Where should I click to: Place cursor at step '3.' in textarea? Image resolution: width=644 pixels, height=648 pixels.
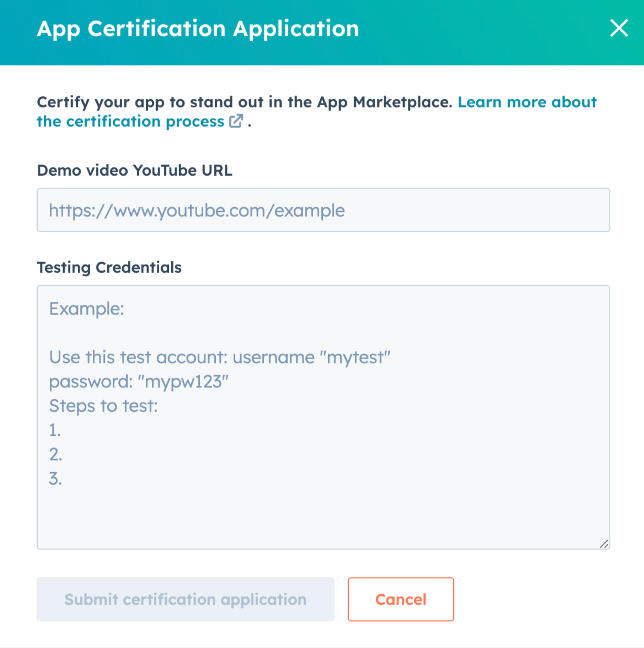[55, 479]
